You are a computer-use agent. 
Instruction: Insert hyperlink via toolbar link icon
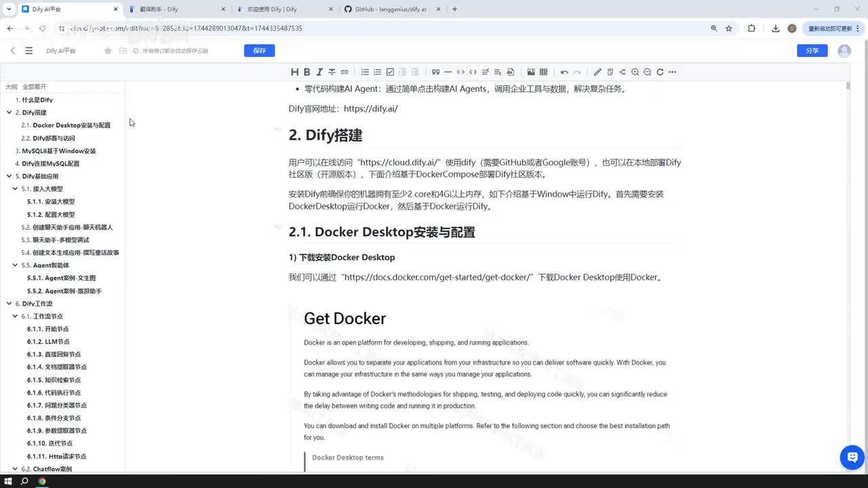(344, 72)
